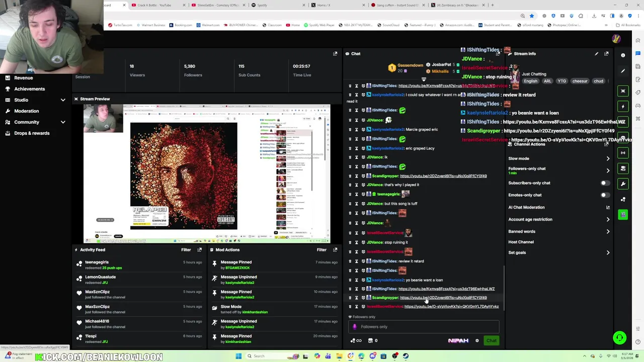644x362 pixels.
Task: Click Gassemdown top gifter name
Action: click(410, 65)
